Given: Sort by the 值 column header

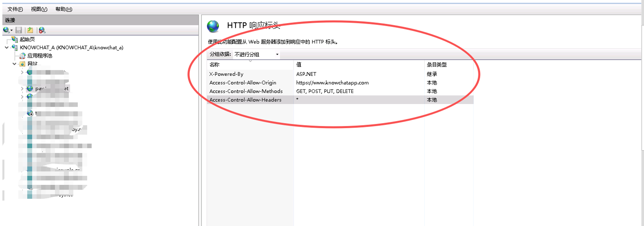Looking at the screenshot, I should click(x=359, y=65).
